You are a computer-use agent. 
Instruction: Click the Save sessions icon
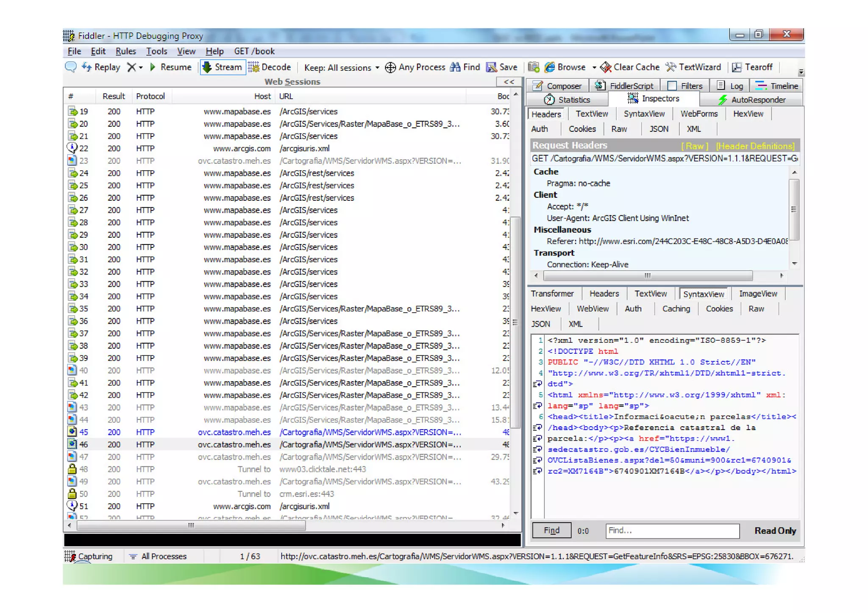(492, 67)
